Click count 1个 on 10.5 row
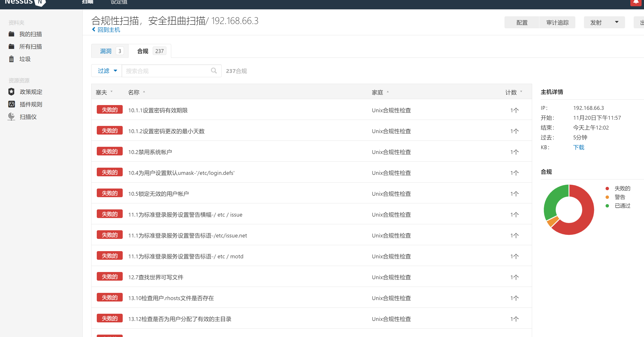 [514, 194]
